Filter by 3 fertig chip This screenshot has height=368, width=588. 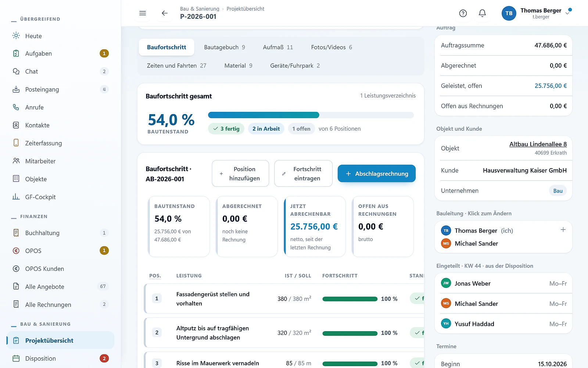pos(226,129)
